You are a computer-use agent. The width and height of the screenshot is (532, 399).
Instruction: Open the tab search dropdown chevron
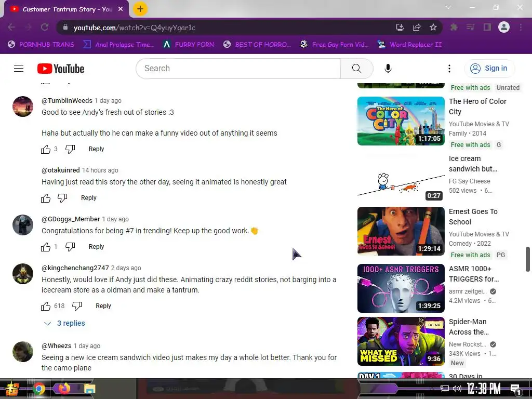click(448, 7)
